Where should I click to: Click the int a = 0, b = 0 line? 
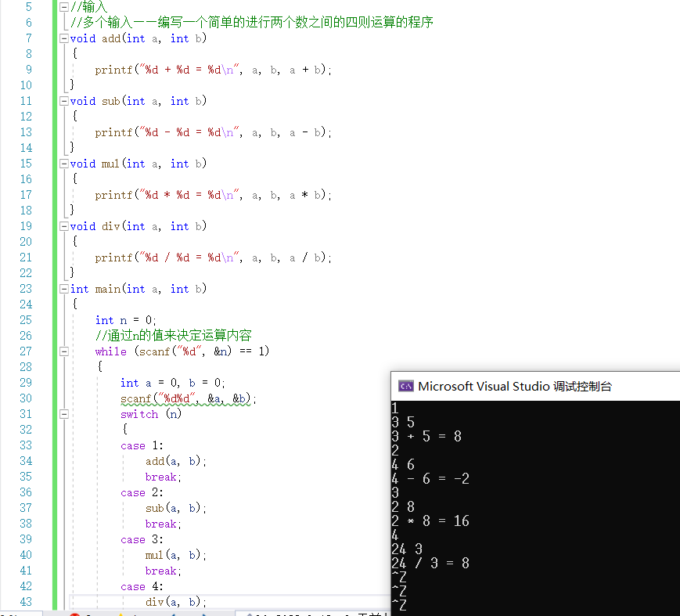(x=172, y=383)
